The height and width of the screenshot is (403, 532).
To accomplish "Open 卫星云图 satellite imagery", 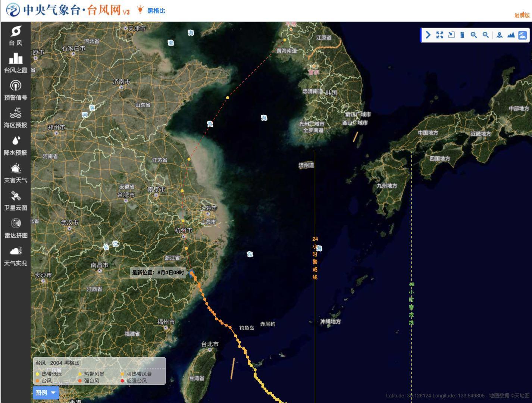I will [15, 201].
